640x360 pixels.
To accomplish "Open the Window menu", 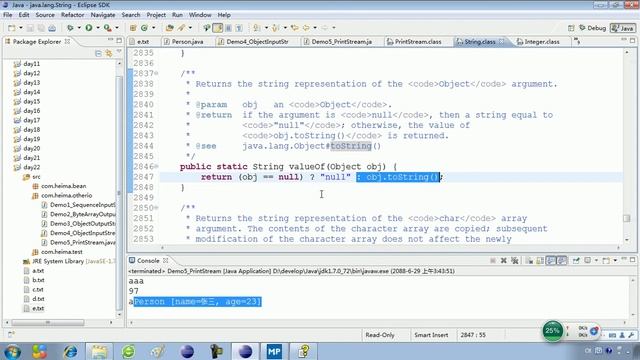I will (x=200, y=15).
